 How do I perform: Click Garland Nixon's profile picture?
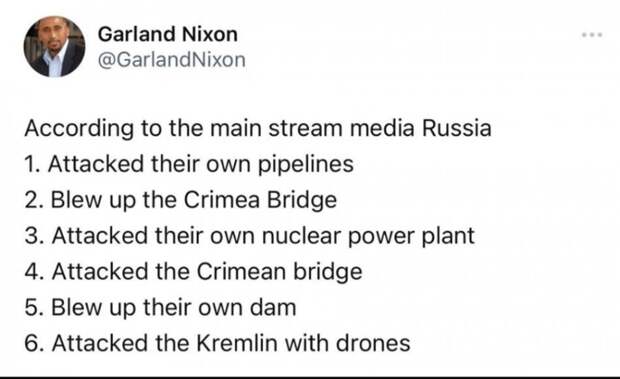[54, 47]
